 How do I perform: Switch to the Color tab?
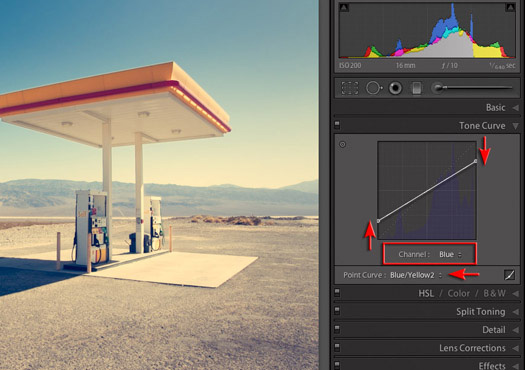458,294
